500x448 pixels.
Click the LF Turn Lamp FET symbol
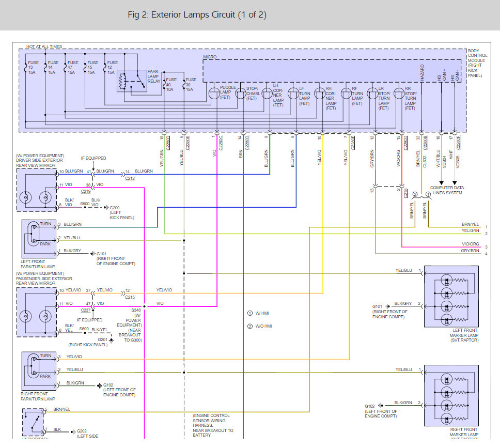pos(294,94)
